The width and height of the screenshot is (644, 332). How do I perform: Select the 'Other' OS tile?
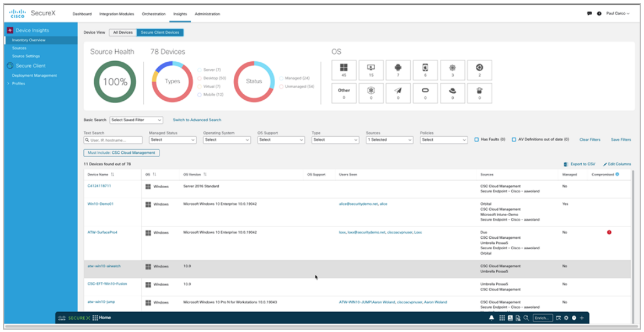[344, 93]
